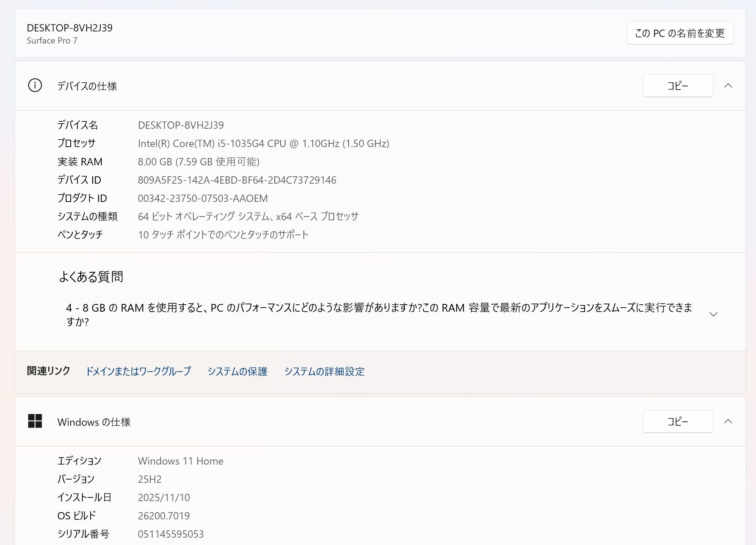This screenshot has height=545, width=756.
Task: Click the Windows の仕様 header title
Action: coord(94,422)
